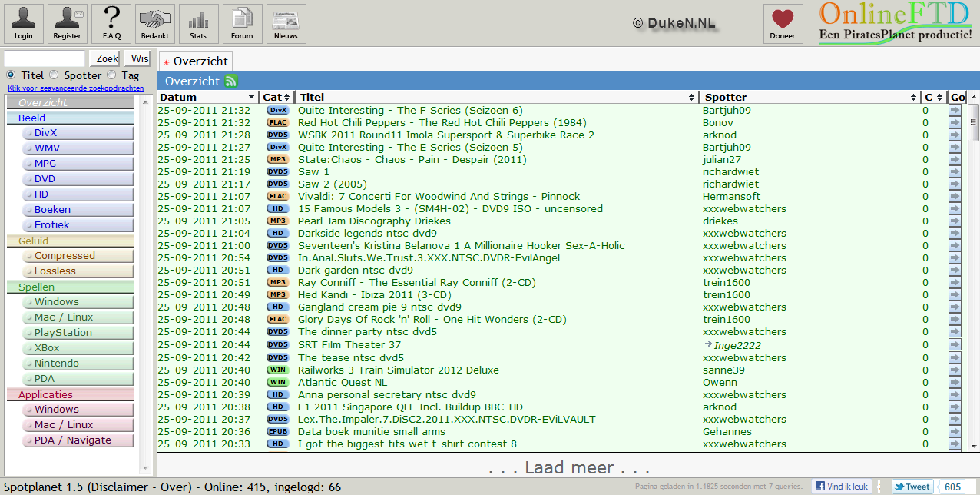Open the Stats bar chart icon
The height and width of the screenshot is (495, 980).
click(198, 24)
